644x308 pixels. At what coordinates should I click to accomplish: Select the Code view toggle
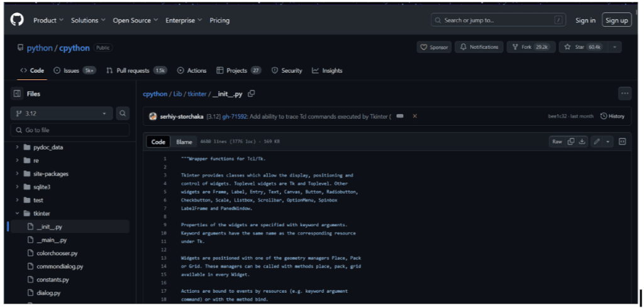158,142
